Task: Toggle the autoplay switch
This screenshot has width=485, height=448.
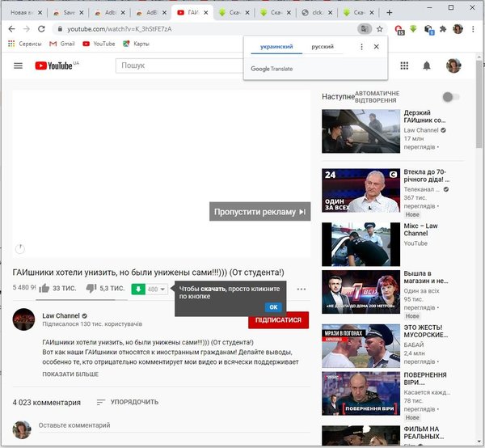Action: pos(450,97)
